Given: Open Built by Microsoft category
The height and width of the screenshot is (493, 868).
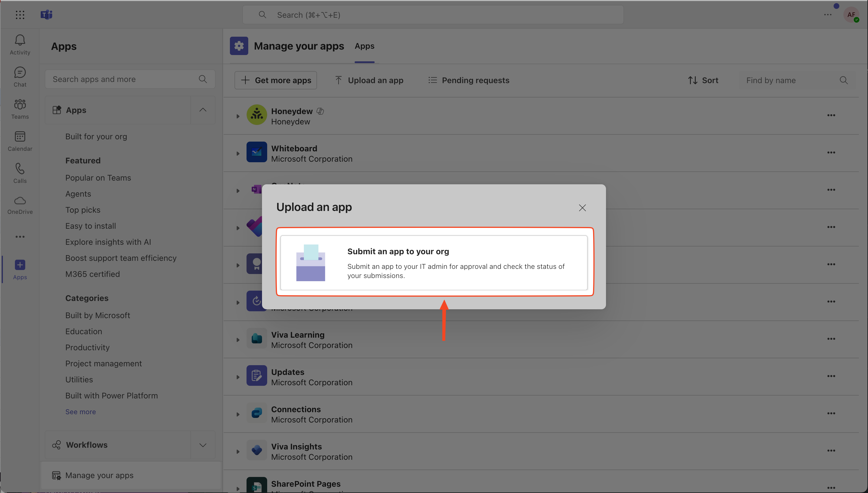Looking at the screenshot, I should pos(97,315).
